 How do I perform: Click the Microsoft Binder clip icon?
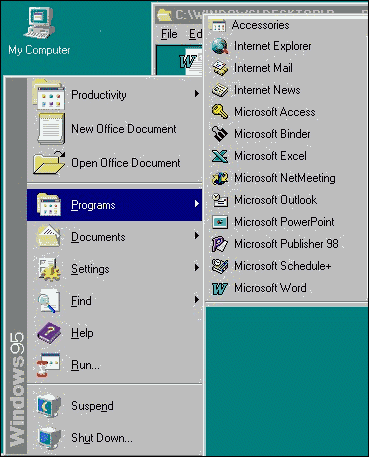(220, 134)
